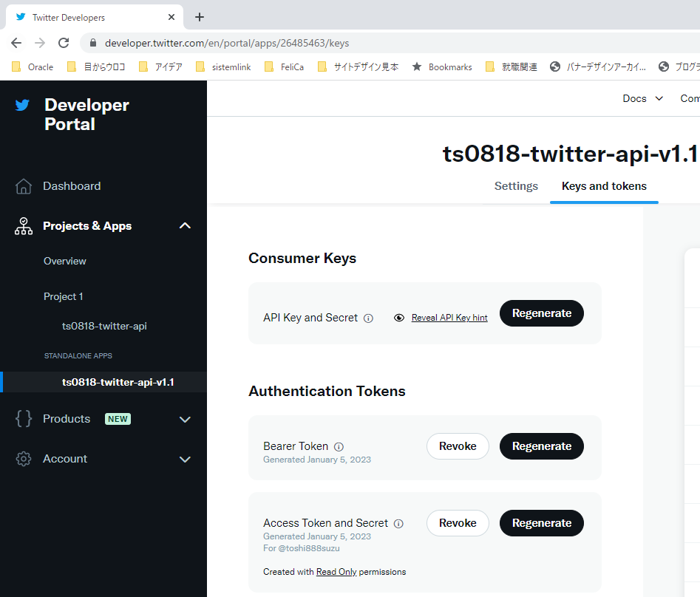Open Account via the gear icon
This screenshot has width=700, height=597.
[23, 459]
